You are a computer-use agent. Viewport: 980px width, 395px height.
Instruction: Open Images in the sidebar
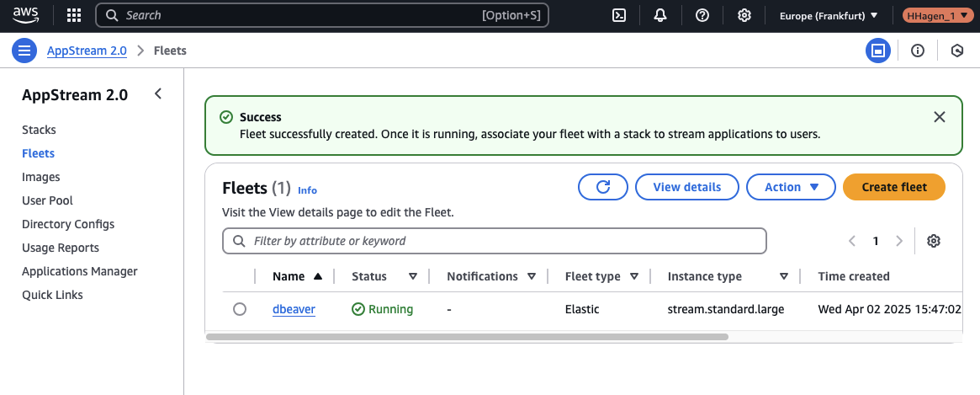tap(41, 177)
